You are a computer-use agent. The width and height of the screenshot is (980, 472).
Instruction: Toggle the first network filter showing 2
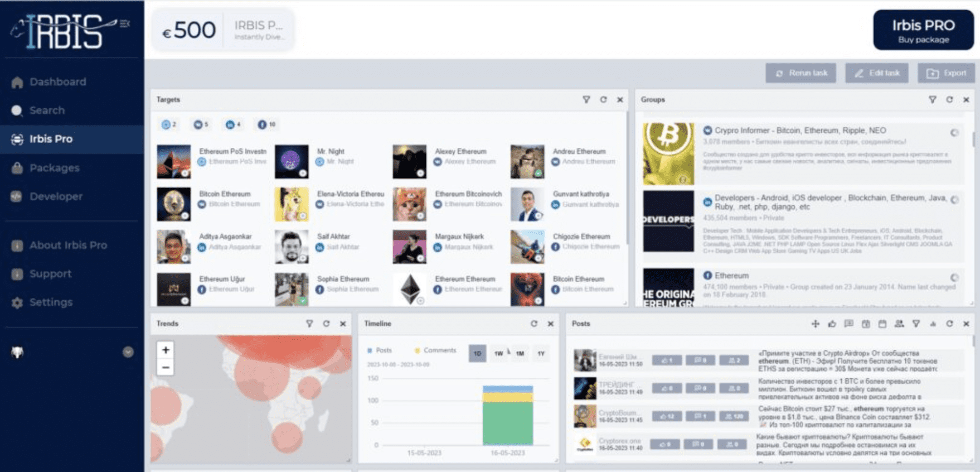[x=169, y=125]
